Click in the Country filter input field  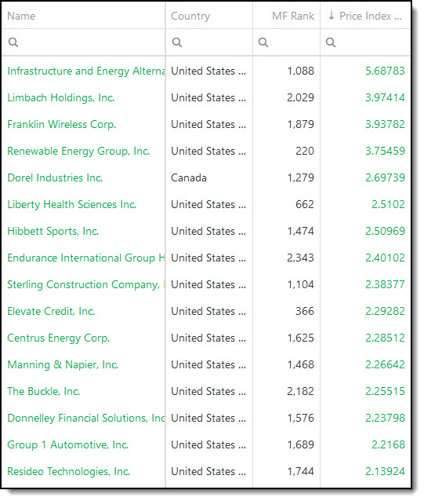[209, 42]
